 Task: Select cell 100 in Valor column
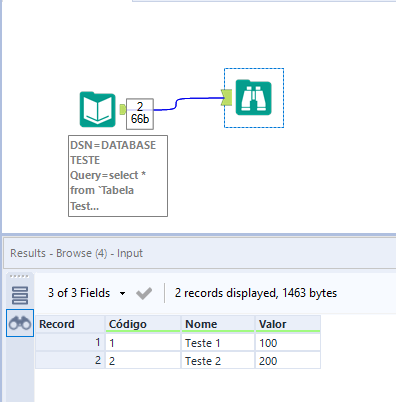point(288,343)
